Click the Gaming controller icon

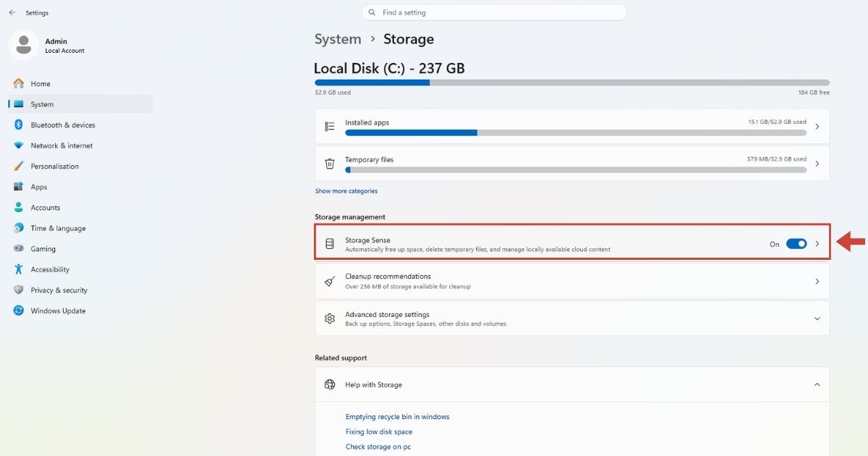18,248
